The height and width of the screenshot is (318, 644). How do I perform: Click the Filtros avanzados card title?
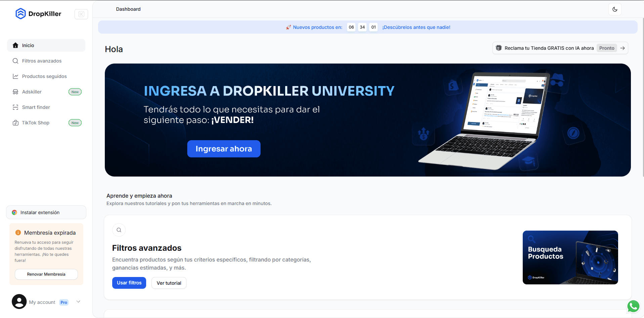(x=147, y=248)
